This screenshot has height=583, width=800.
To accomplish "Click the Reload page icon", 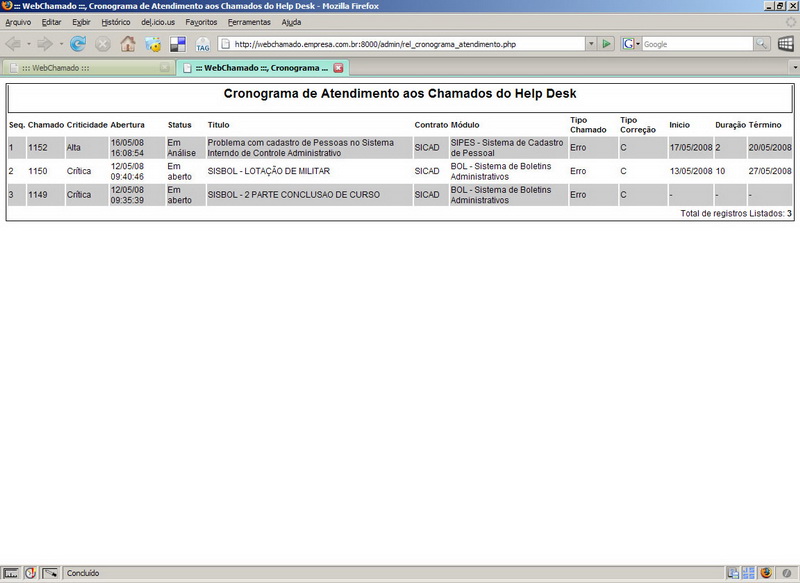I will coord(77,44).
